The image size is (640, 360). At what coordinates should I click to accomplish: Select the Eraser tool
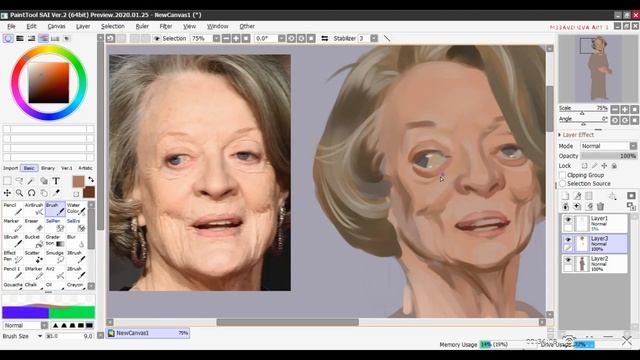coord(34,225)
